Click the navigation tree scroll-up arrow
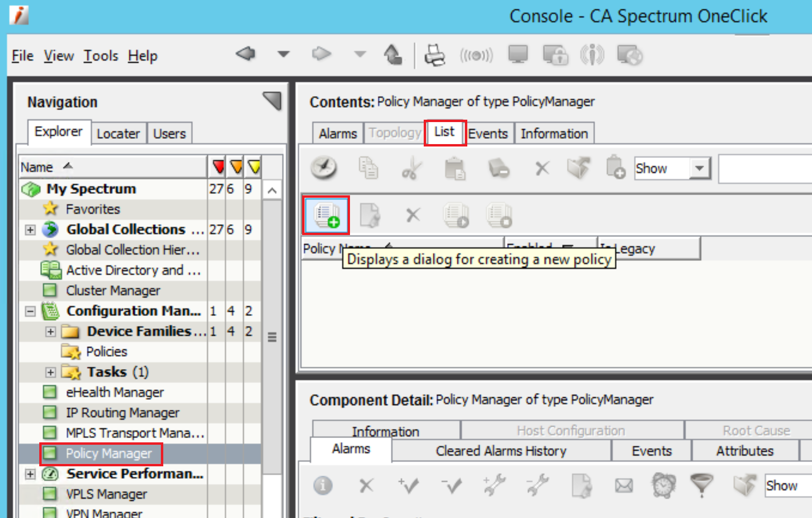 (x=272, y=191)
